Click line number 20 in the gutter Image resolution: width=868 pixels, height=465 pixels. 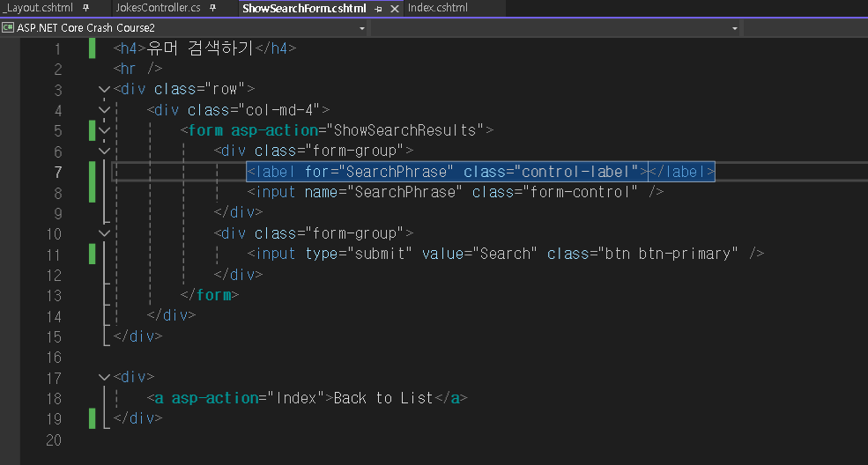coord(54,440)
